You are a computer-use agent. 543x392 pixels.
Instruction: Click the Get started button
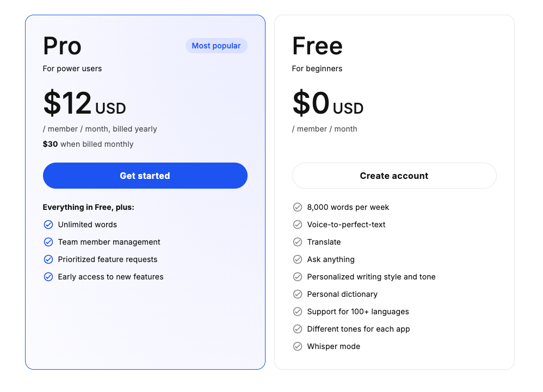(145, 175)
